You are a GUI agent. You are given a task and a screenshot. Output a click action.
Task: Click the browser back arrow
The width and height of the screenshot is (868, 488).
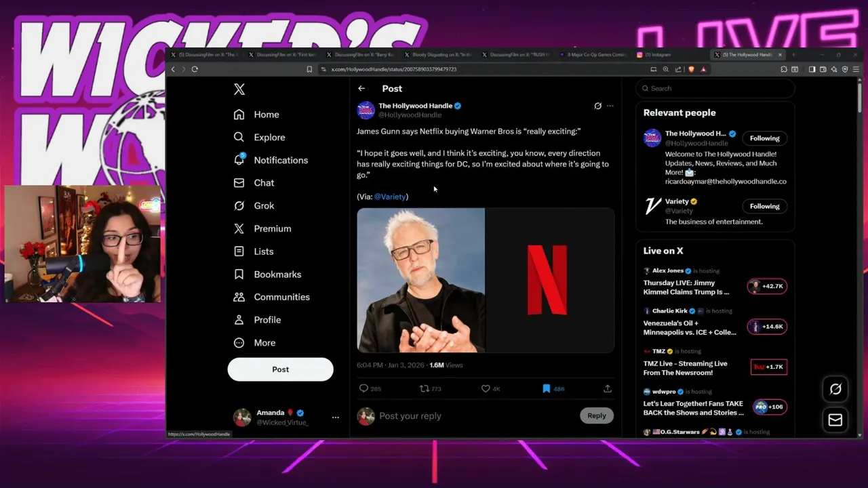[173, 69]
